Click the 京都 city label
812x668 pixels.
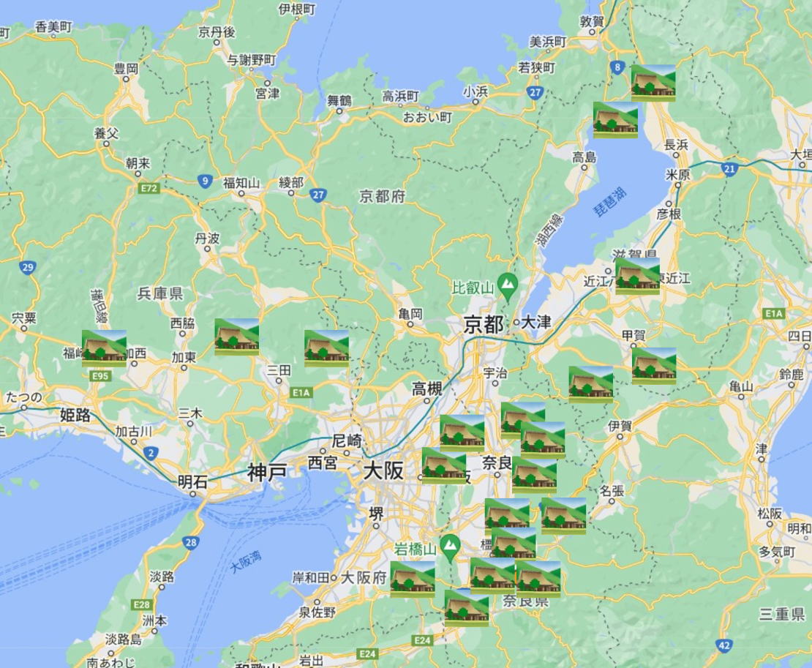click(483, 325)
